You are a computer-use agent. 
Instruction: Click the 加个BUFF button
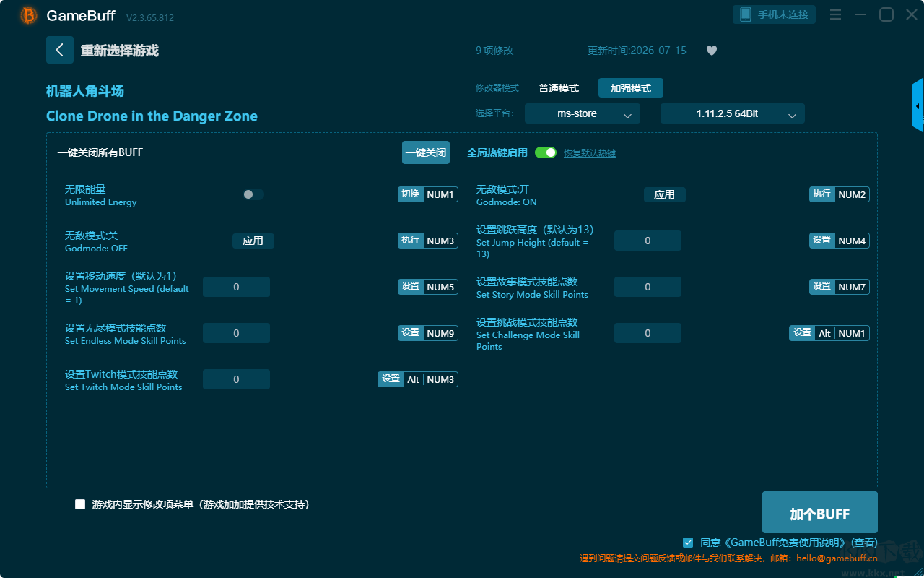coord(820,513)
